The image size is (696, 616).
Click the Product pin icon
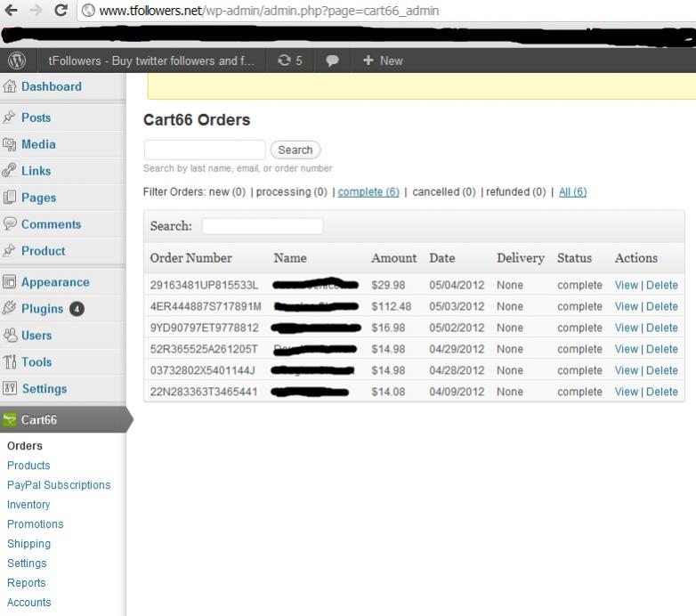point(9,250)
